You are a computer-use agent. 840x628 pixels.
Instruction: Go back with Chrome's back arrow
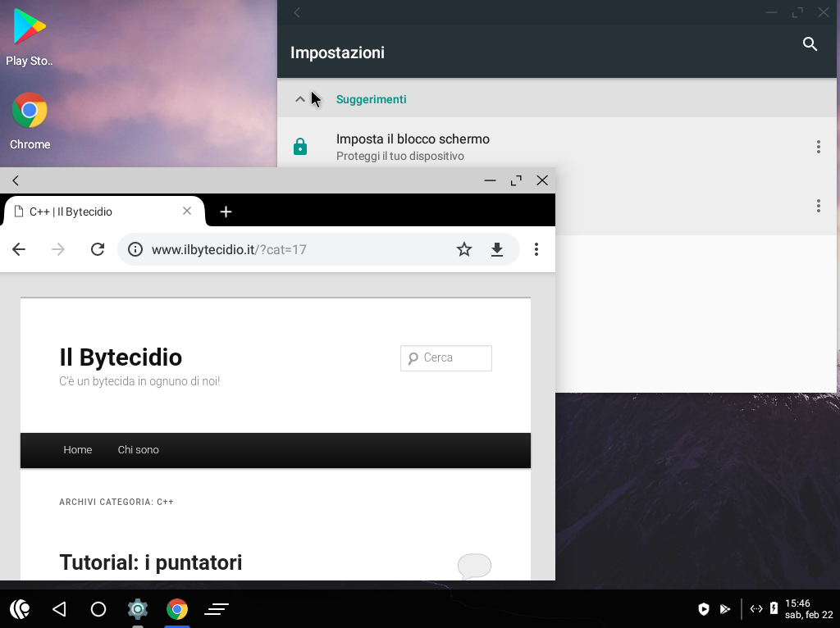19,249
